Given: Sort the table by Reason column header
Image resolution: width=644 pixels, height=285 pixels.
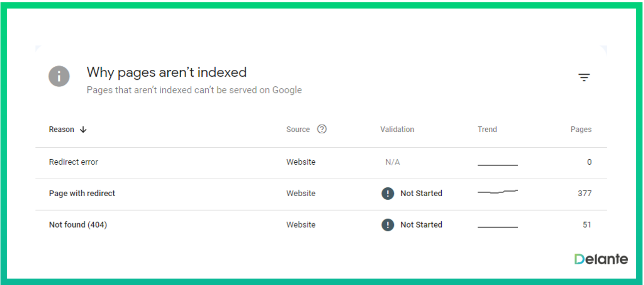Looking at the screenshot, I should click(61, 129).
